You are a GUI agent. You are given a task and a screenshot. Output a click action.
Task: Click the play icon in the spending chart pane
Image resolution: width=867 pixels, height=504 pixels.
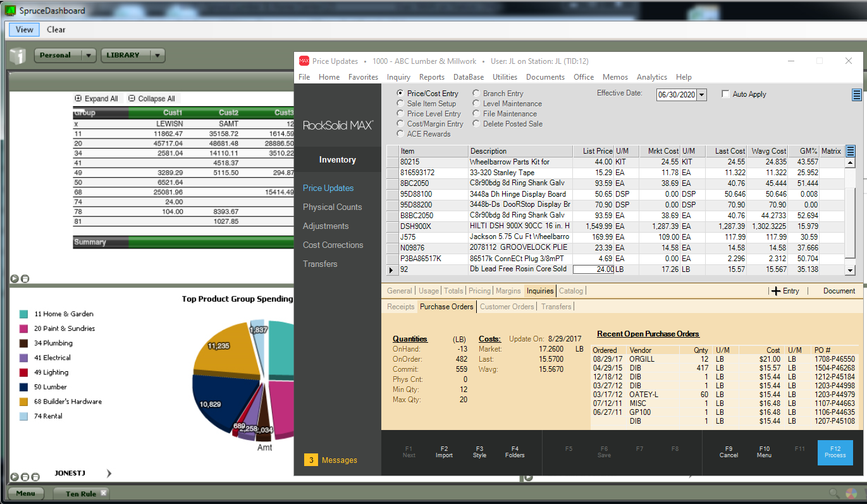tap(15, 477)
